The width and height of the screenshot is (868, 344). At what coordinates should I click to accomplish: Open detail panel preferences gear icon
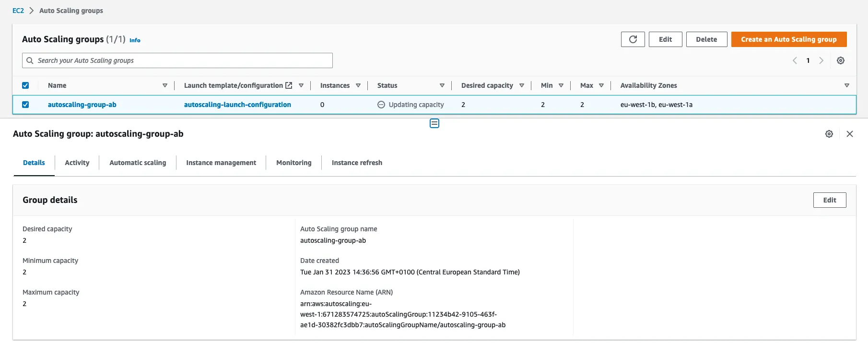[829, 134]
